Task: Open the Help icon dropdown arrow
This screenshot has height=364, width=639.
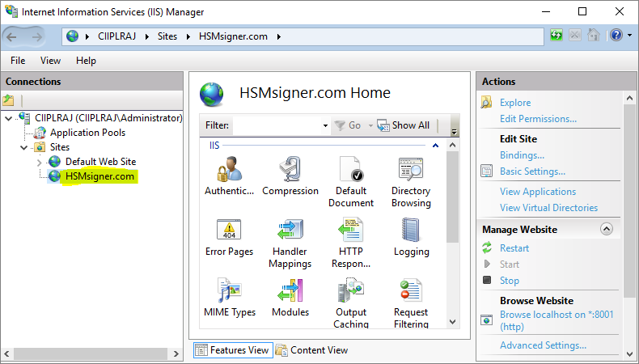Action: click(629, 36)
